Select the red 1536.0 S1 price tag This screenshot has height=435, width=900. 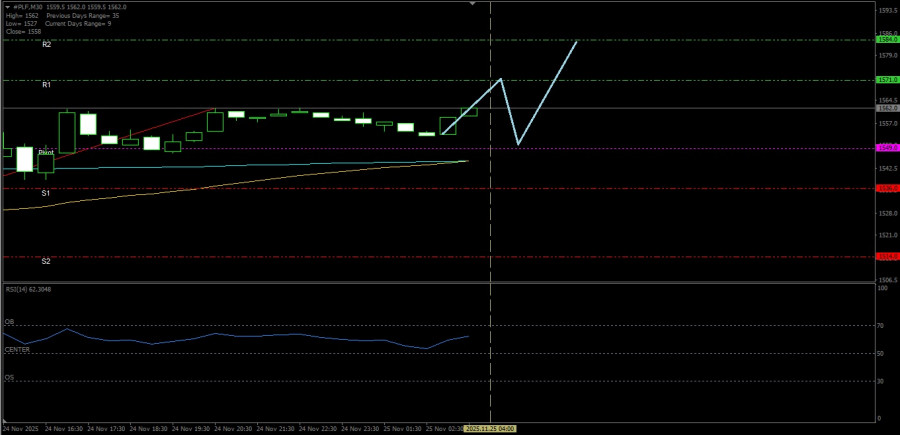886,188
